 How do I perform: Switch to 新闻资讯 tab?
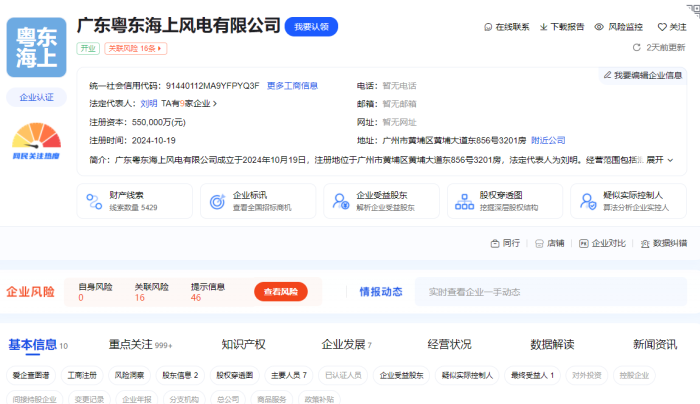pos(655,345)
